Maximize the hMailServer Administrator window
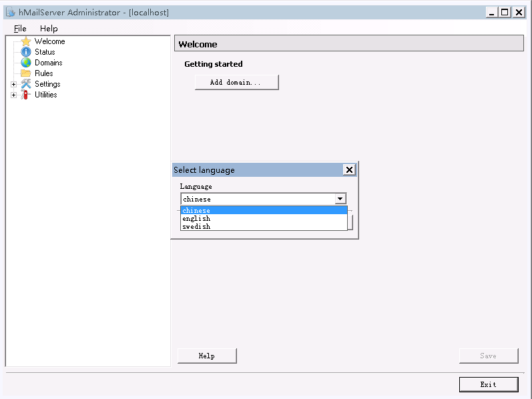Screen dimensions: 532x399 tap(505, 13)
